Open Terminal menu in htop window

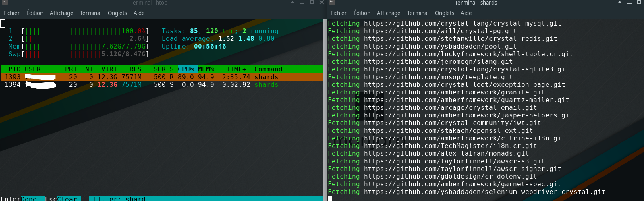coord(90,13)
